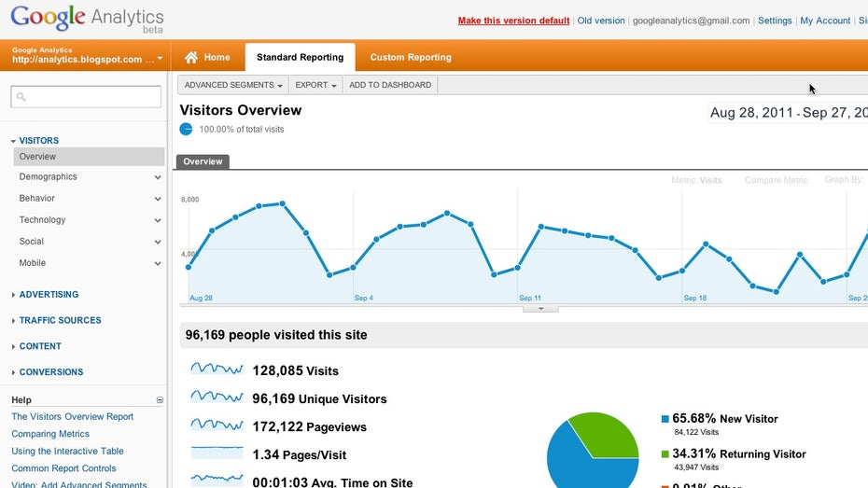Click the blue segment circle icon
The height and width of the screenshot is (488, 868).
click(186, 129)
